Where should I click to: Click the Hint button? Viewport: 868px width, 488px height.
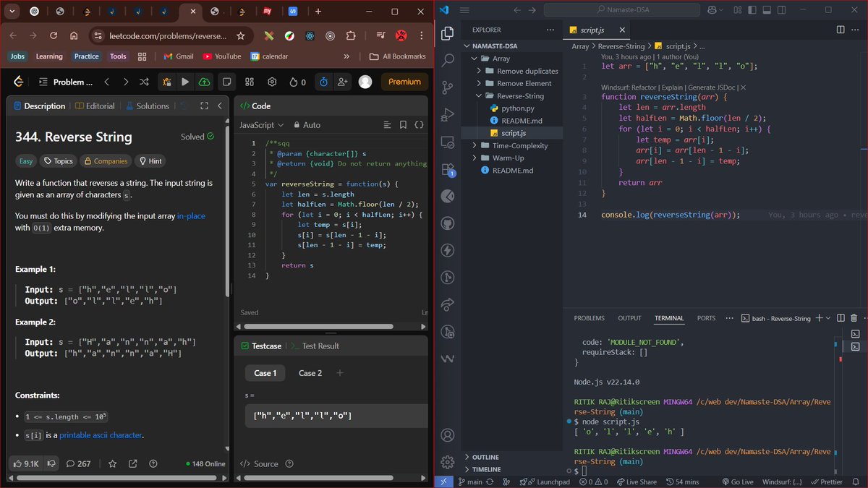(150, 161)
